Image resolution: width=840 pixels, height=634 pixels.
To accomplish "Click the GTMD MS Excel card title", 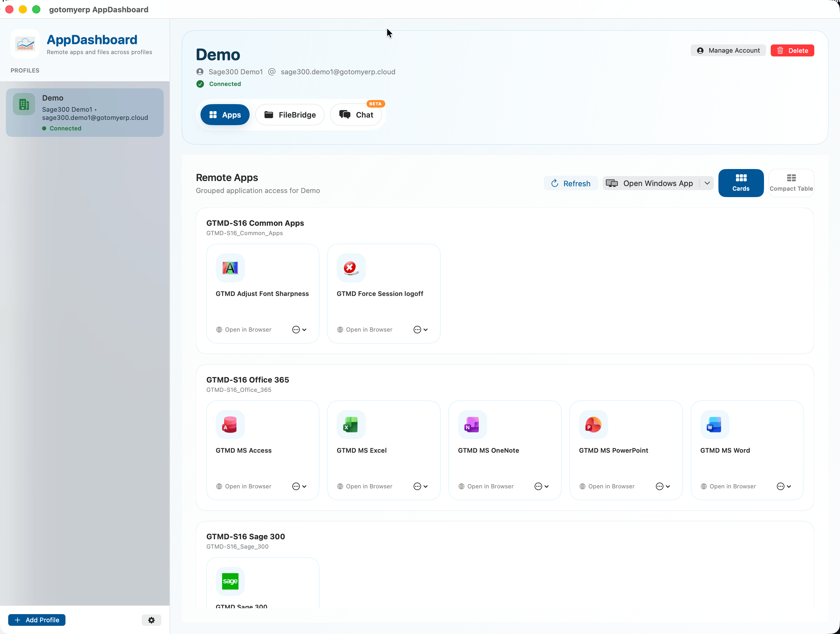I will click(362, 451).
